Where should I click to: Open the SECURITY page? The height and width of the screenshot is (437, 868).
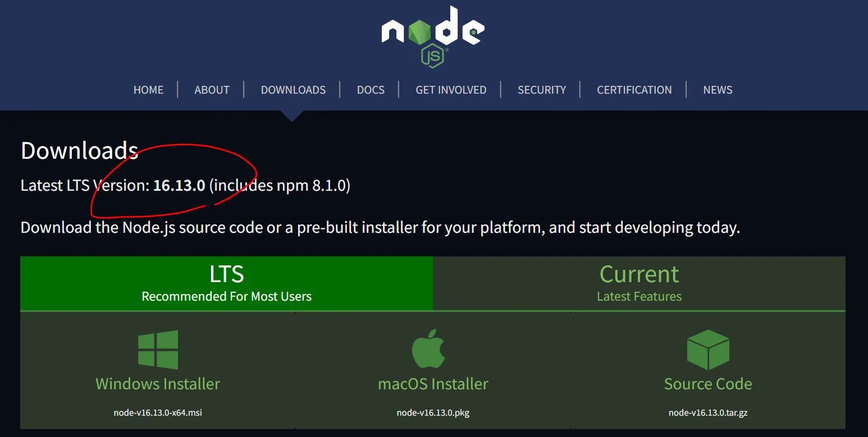tap(542, 90)
